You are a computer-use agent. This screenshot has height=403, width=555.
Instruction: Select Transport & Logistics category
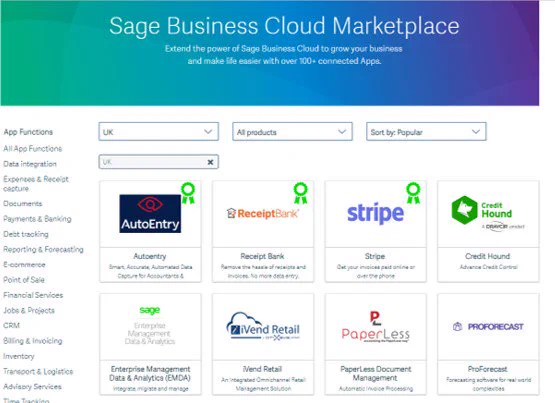coord(38,371)
